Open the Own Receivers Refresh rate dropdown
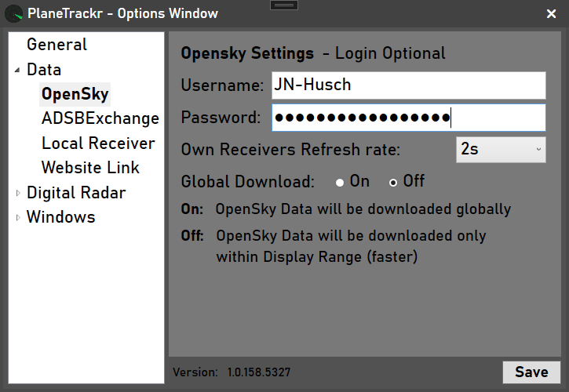 pos(500,149)
